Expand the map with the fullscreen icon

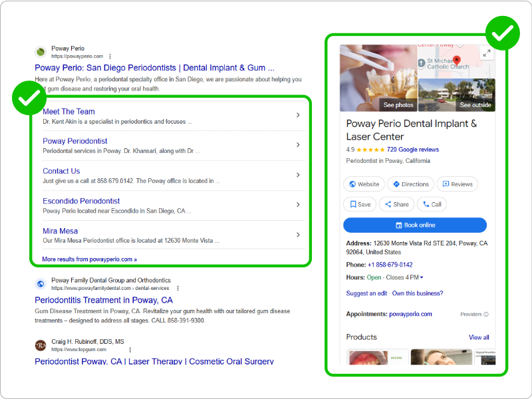[487, 53]
